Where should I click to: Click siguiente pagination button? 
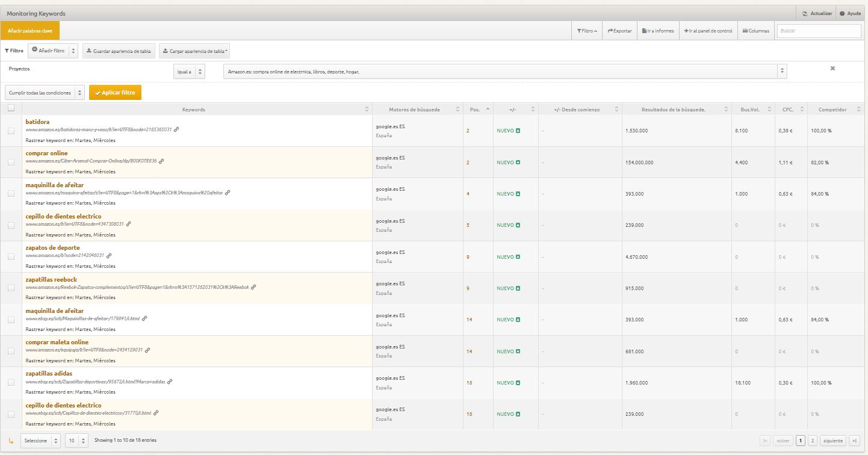[x=832, y=441]
